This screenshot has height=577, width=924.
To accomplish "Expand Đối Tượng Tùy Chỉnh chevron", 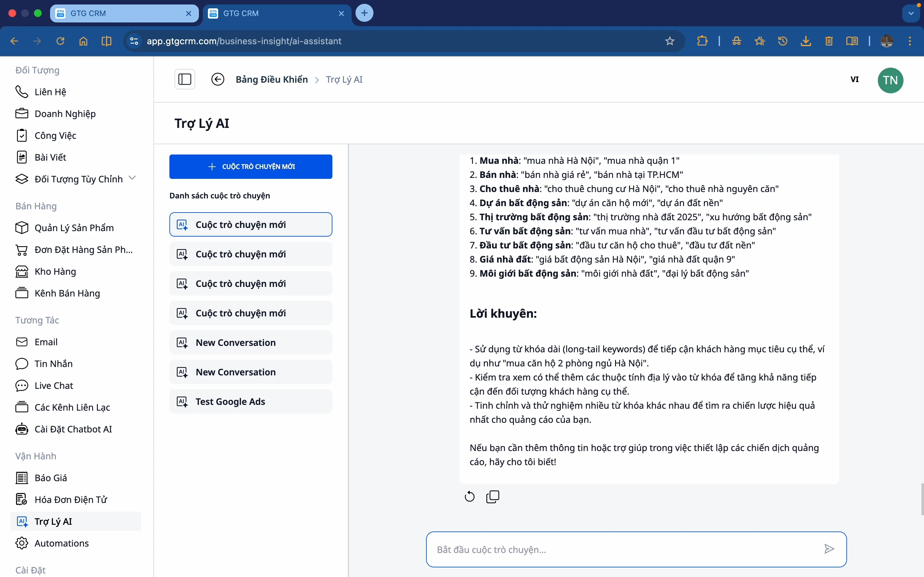I will coord(133,178).
